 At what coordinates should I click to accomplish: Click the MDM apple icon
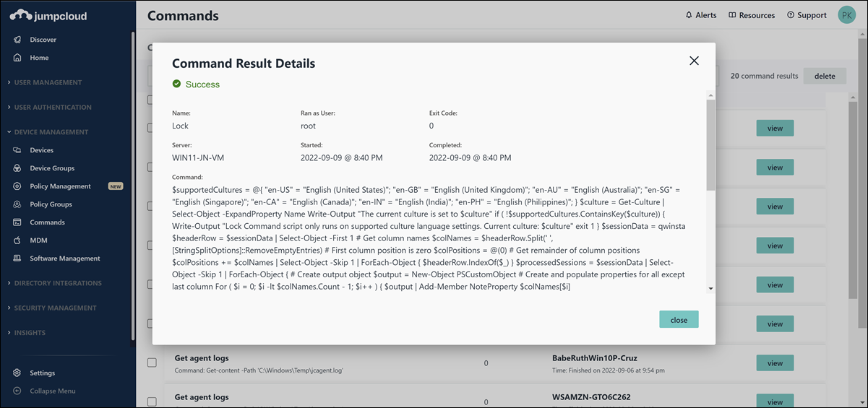[17, 240]
